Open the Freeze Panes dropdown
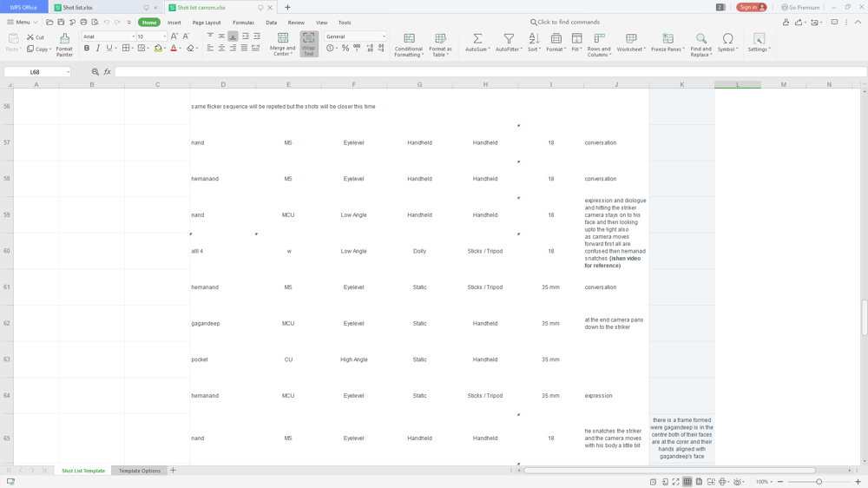Image resolution: width=868 pixels, height=488 pixels. [684, 49]
